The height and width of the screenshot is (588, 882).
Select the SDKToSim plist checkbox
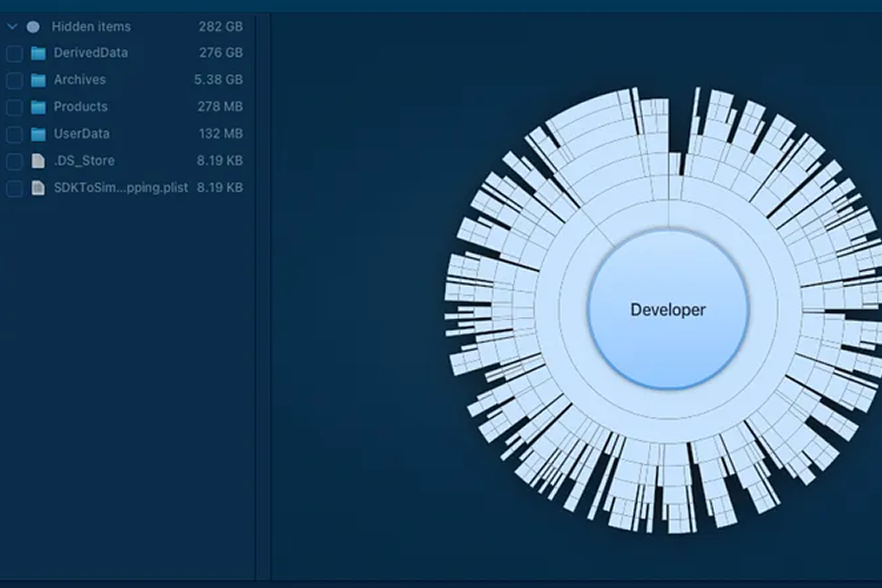(15, 188)
